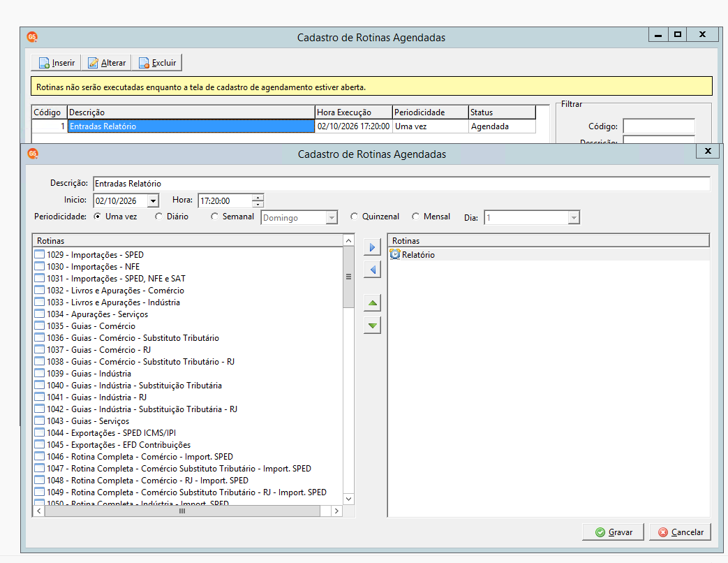Screen dimensions: 728x563
Task: Sort by the Hora Execução column header
Action: click(354, 112)
